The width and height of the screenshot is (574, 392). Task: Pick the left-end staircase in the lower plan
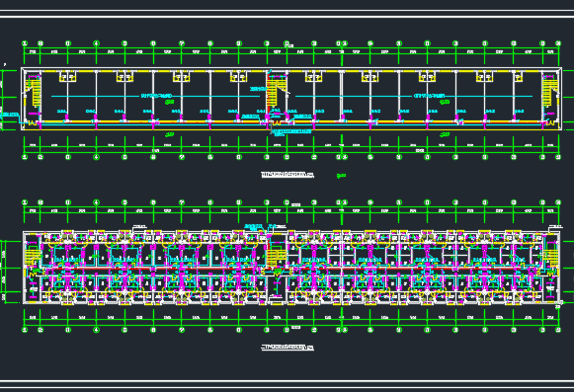click(x=34, y=257)
